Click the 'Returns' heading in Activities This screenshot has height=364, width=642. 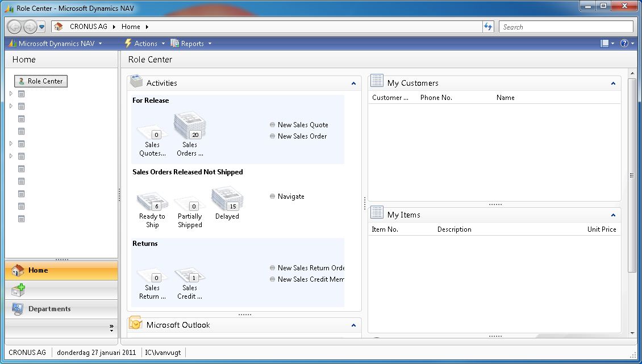(145, 244)
